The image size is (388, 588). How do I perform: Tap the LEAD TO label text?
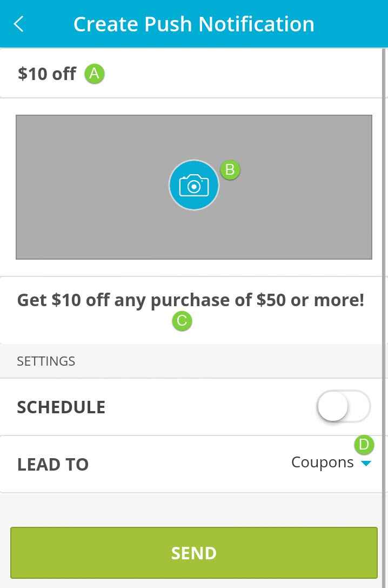(x=53, y=464)
